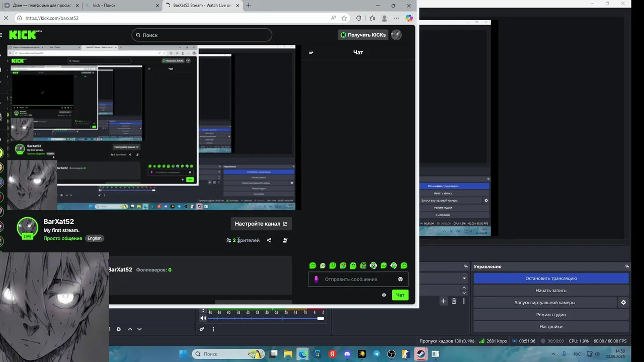
Task: Click the Отправить сообщение chat input
Action: pos(358,279)
